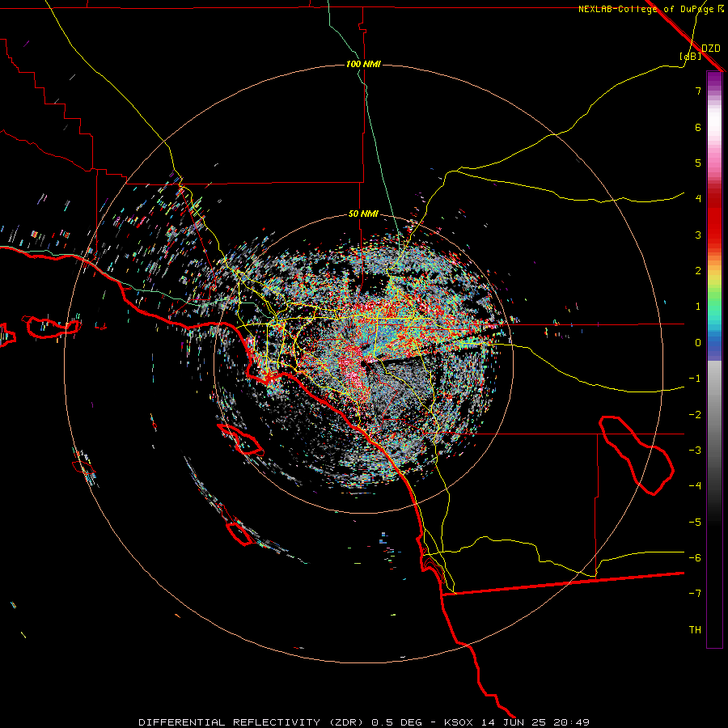Click the 4 value on the color scale
Screen dimensions: 728x728
tap(698, 199)
